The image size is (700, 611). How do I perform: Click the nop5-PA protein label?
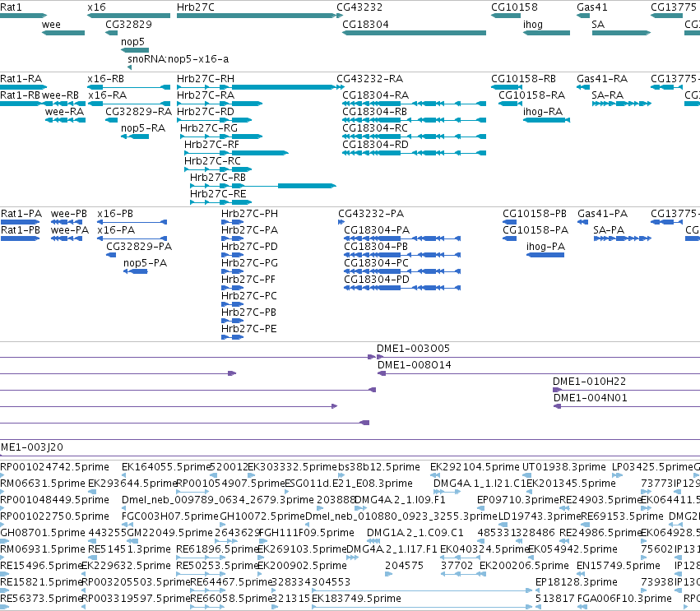pyautogui.click(x=145, y=263)
